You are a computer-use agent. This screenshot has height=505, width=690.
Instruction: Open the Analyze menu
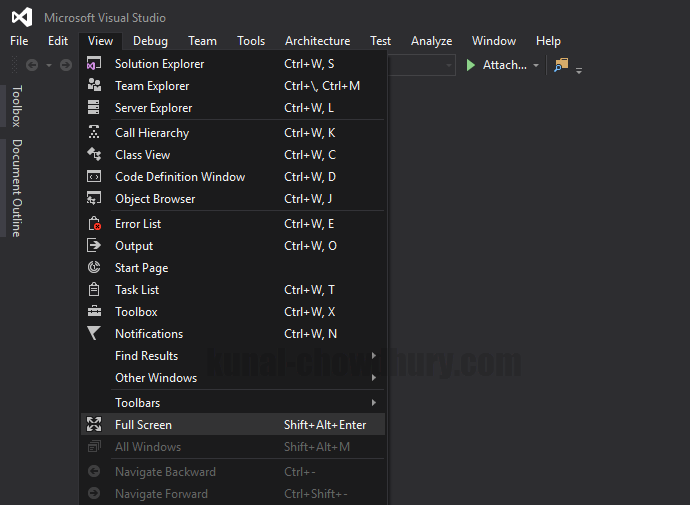point(431,41)
